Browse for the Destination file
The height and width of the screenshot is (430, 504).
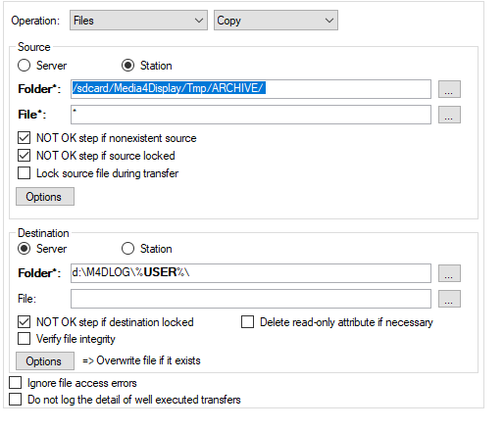coord(449,299)
